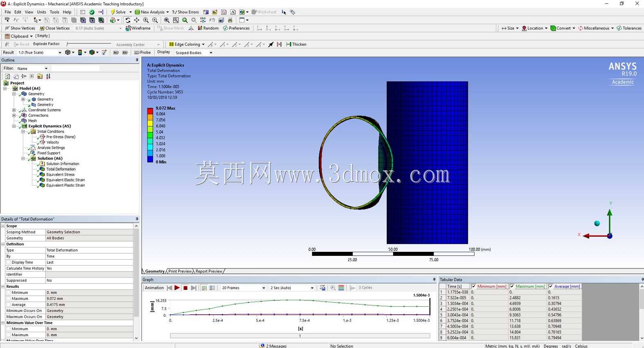This screenshot has width=644, height=348.
Task: Switch to the Print Preview tab
Action: tap(180, 271)
